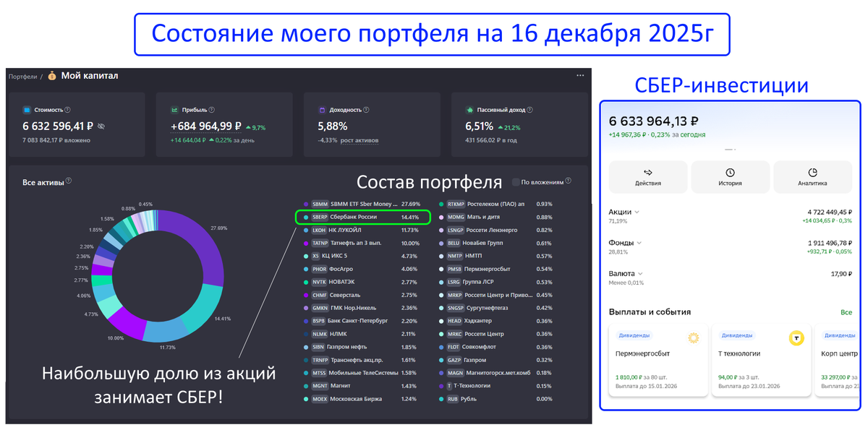Viewport: 868px width, 430px height.
Task: Expand the Акции section chevron
Action: coord(637,212)
